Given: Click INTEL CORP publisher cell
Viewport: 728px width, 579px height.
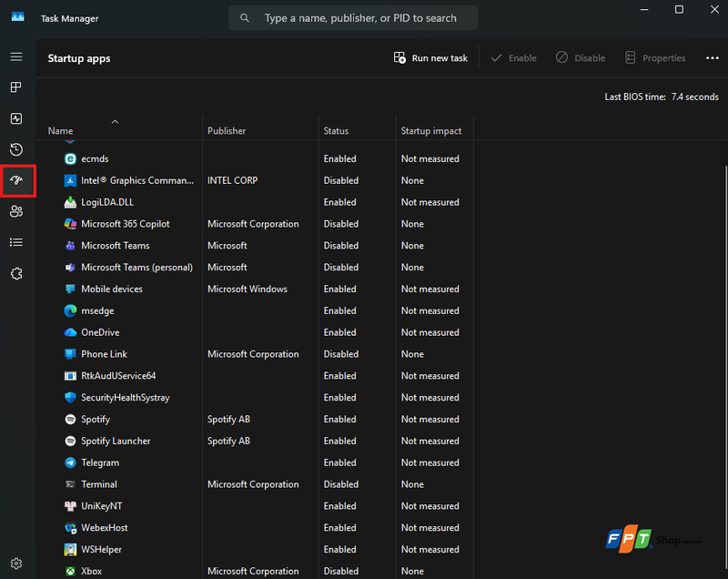Looking at the screenshot, I should coord(233,180).
